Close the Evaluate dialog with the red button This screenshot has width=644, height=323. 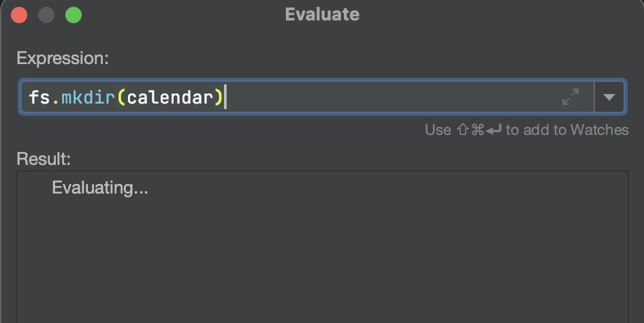19,15
